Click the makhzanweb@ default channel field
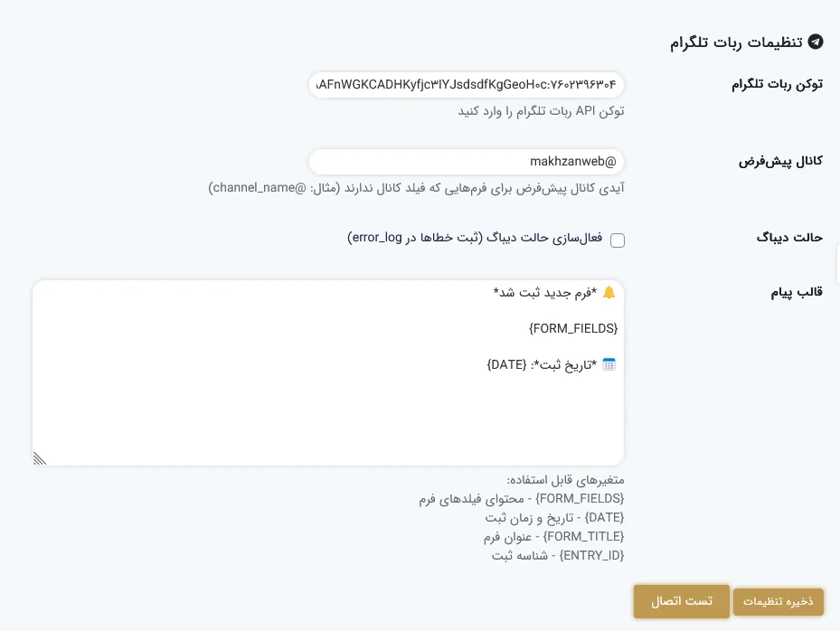840x631 pixels. (466, 162)
